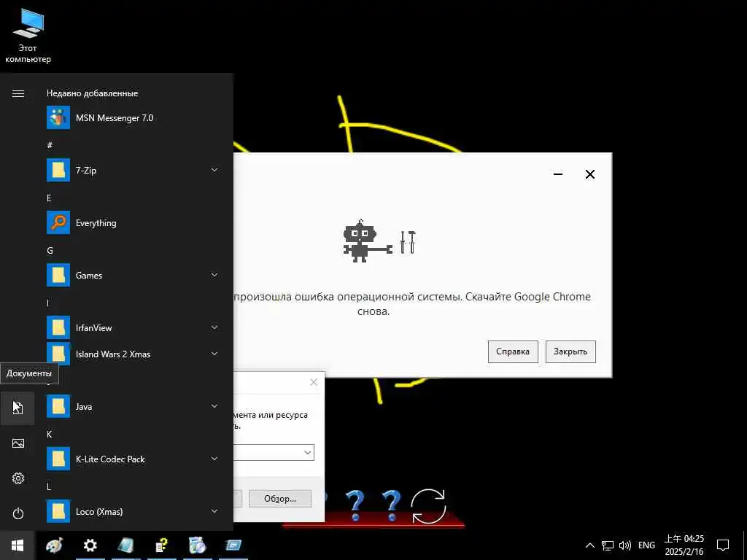The height and width of the screenshot is (560, 747).
Task: Expand the K-Lite Codec Pack chevron
Action: point(215,459)
